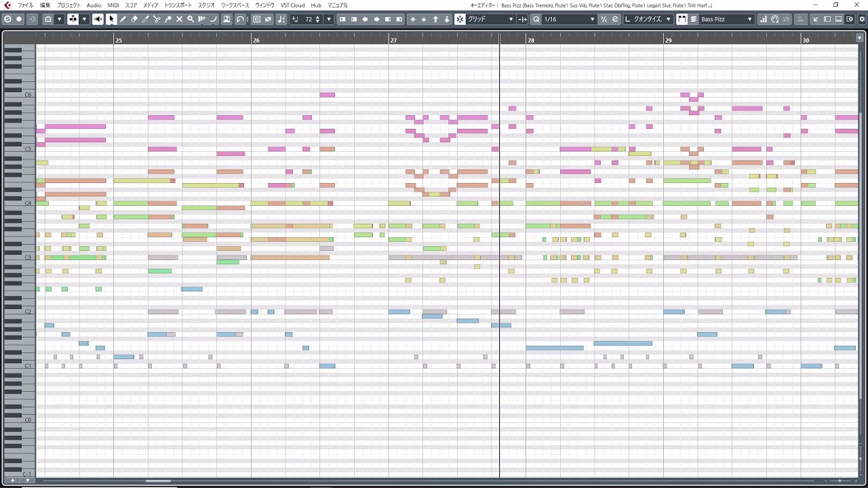868x488 pixels.
Task: Open the MIDI menu
Action: pyautogui.click(x=113, y=5)
